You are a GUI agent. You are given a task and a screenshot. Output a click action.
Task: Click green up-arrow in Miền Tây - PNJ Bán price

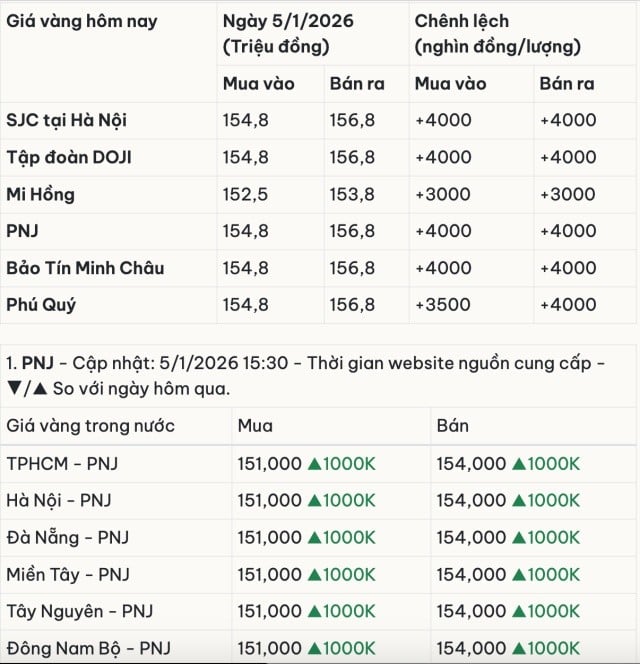(518, 574)
